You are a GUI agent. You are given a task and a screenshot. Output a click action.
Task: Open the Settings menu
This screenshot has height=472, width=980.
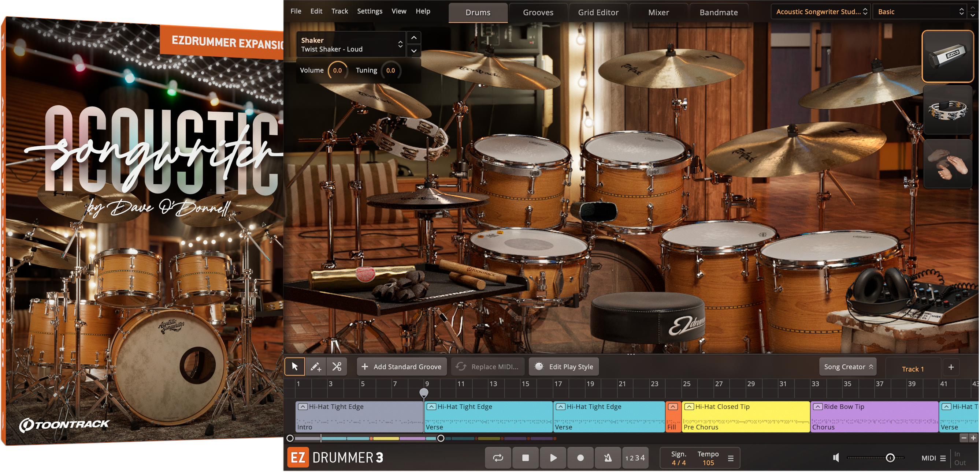[369, 11]
